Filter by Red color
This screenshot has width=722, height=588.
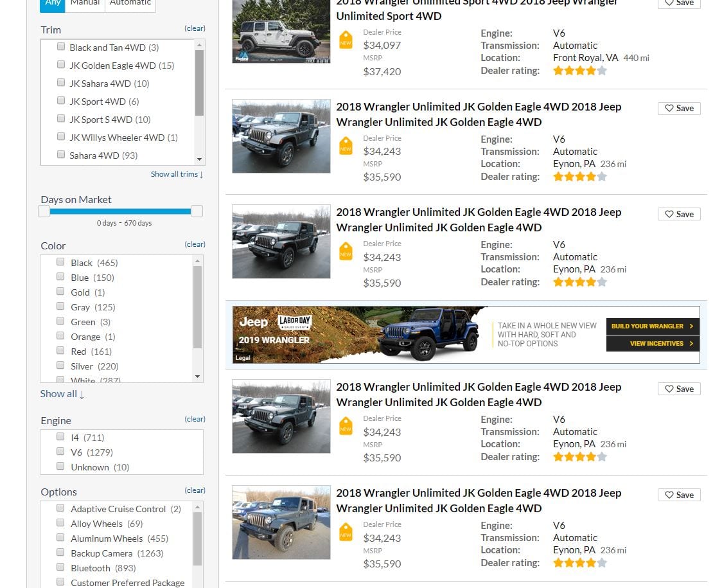pos(60,350)
